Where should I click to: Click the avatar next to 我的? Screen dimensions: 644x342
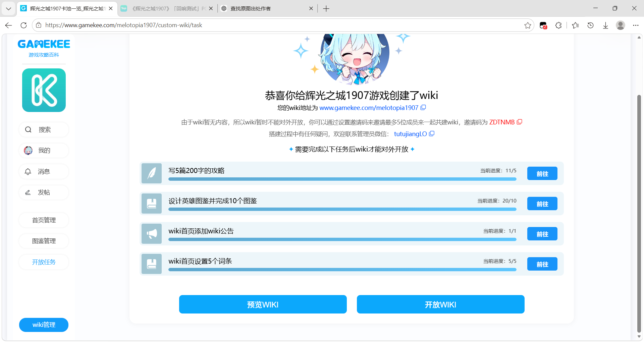(x=28, y=151)
